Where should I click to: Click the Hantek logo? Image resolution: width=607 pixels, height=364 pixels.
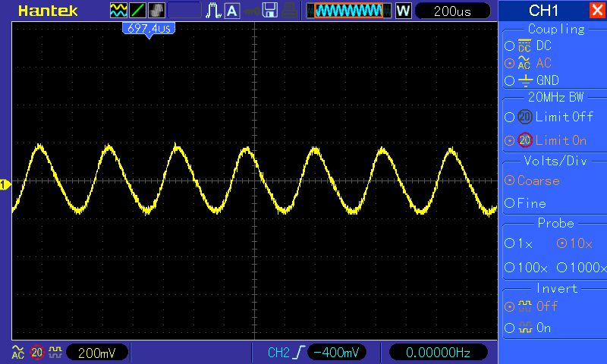pos(48,11)
